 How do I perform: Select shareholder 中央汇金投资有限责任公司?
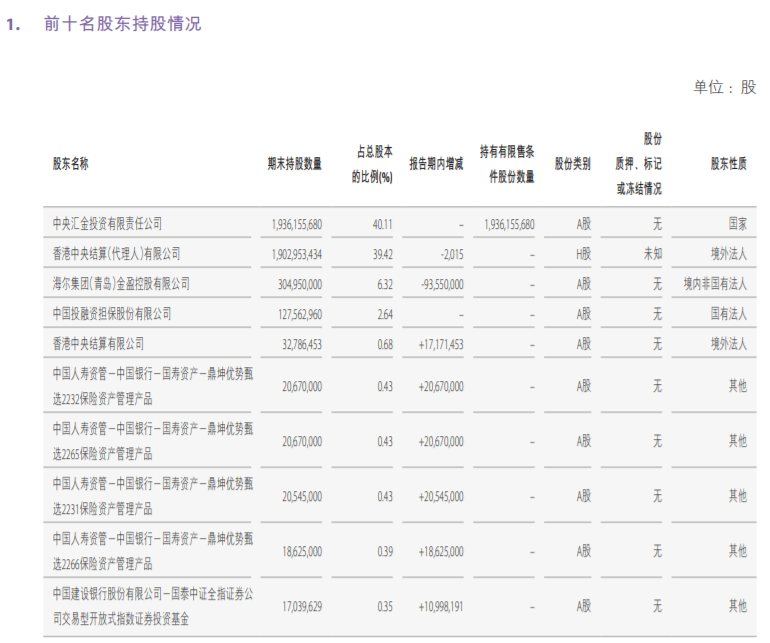[x=107, y=224]
